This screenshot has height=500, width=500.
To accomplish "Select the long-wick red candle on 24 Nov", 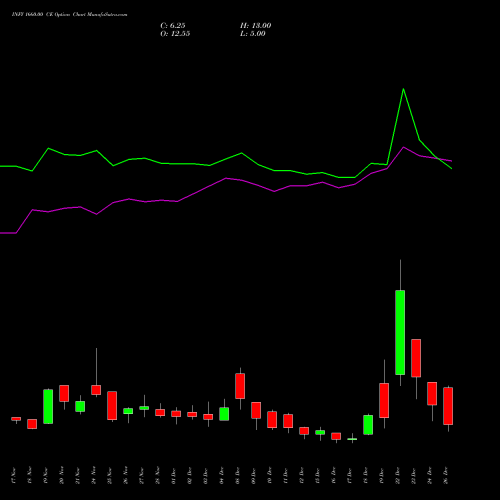I will click(96, 390).
